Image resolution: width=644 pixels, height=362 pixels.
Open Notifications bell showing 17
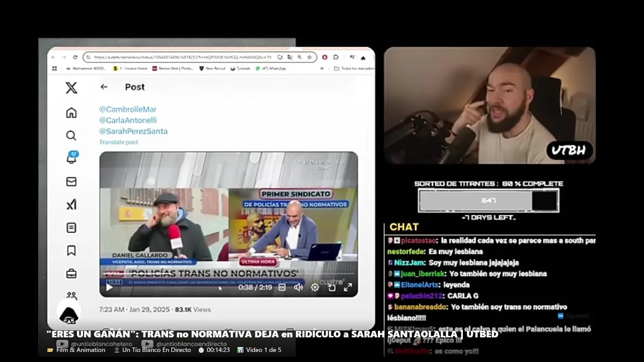71,158
